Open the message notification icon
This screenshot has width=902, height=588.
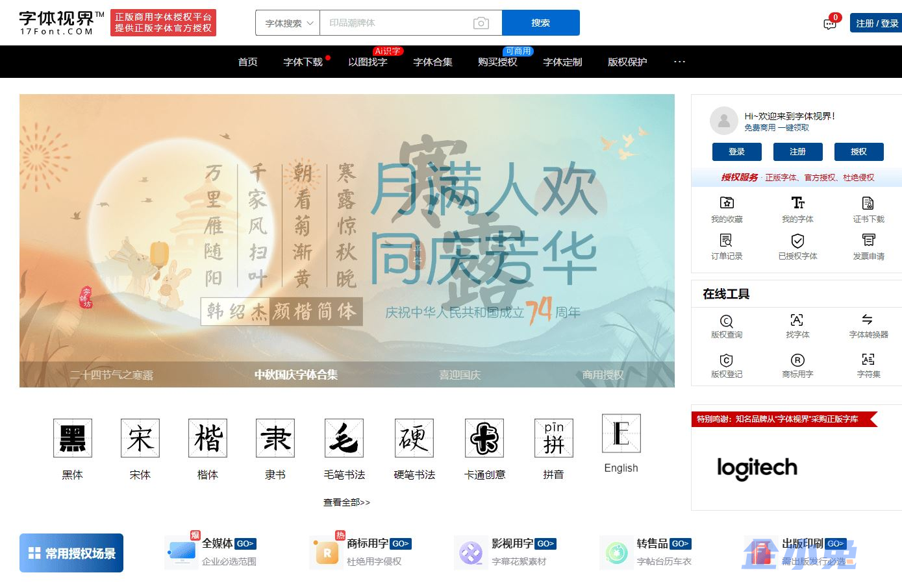(x=830, y=24)
